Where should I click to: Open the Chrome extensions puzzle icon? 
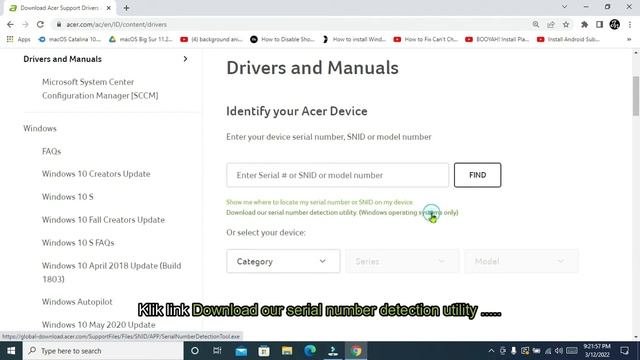584,24
